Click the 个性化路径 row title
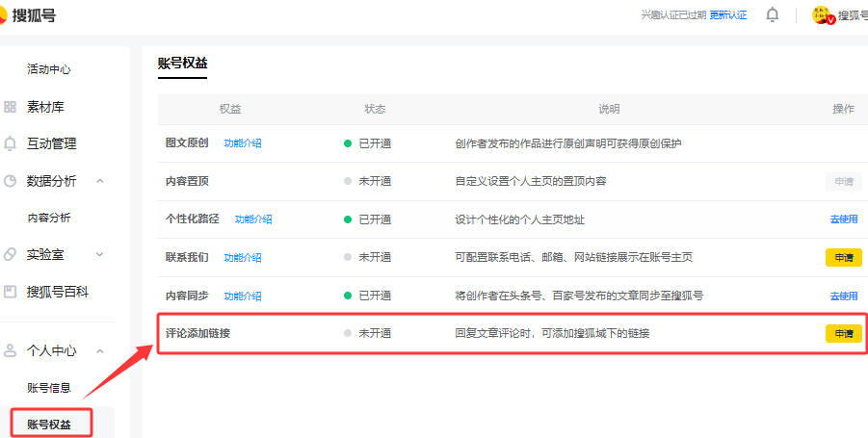This screenshot has height=438, width=868. click(193, 219)
